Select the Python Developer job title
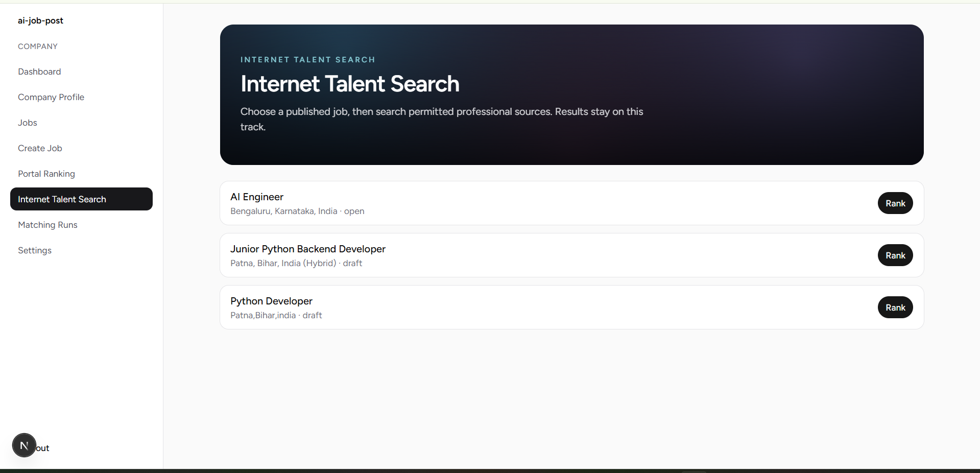The width and height of the screenshot is (980, 473). 271,301
